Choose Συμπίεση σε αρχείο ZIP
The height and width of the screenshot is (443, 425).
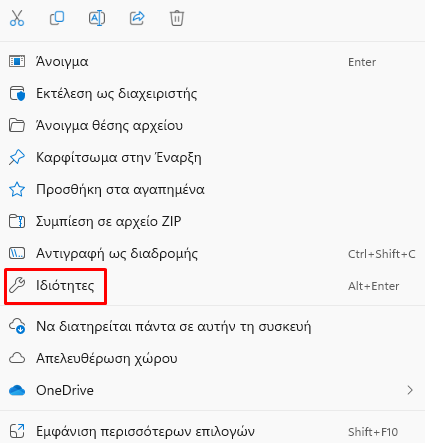[212, 222]
